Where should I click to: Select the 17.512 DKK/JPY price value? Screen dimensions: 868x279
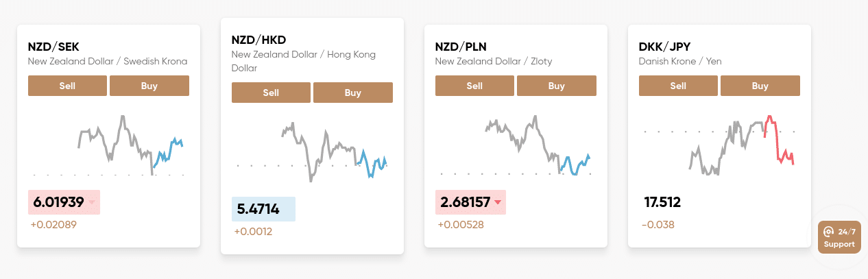coord(662,202)
